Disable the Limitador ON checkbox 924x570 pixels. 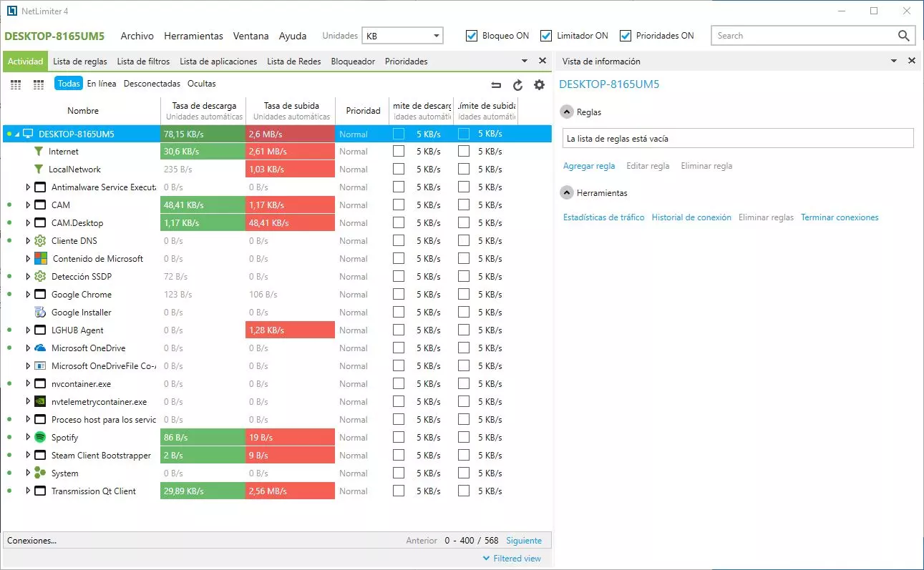(x=546, y=36)
